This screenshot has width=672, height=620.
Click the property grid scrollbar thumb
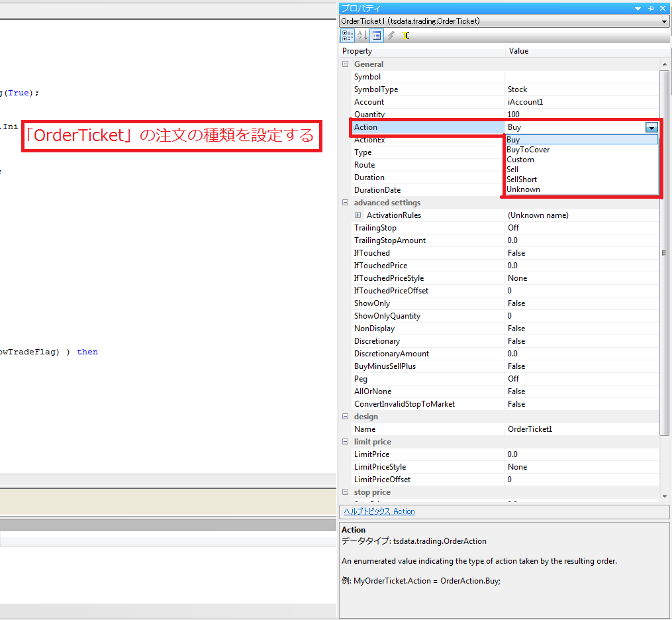(x=664, y=253)
